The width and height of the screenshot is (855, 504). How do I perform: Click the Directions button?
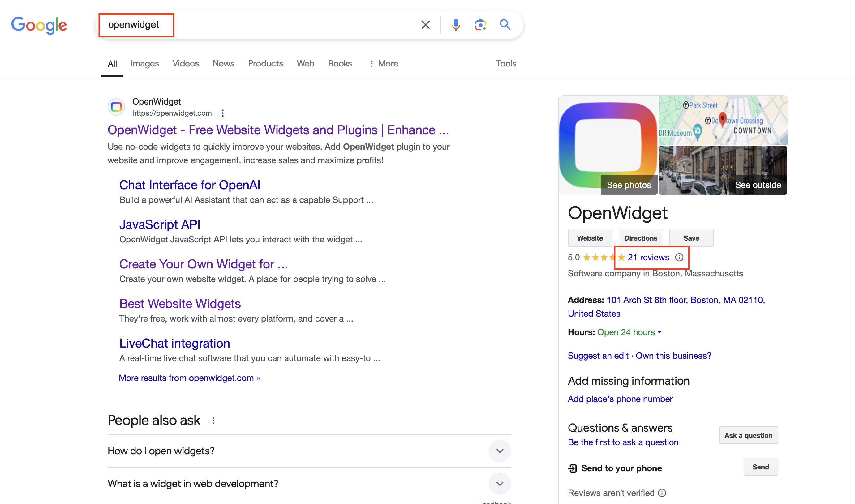coord(640,238)
